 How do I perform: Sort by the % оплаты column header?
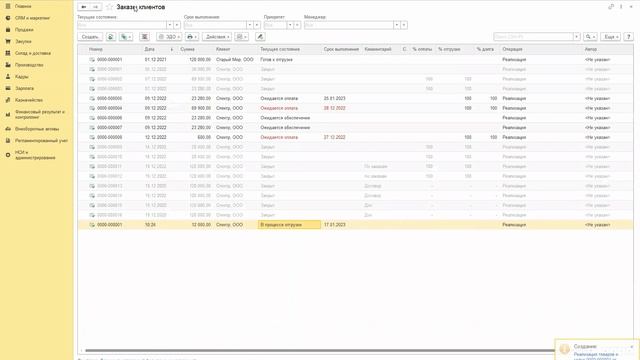tap(422, 49)
